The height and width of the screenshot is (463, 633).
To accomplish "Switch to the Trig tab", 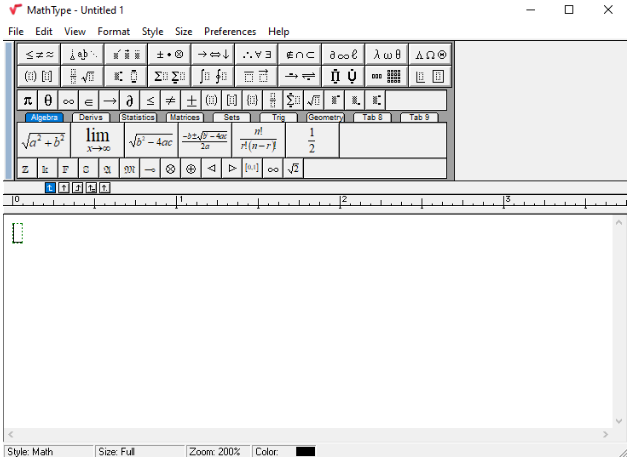I will click(279, 117).
